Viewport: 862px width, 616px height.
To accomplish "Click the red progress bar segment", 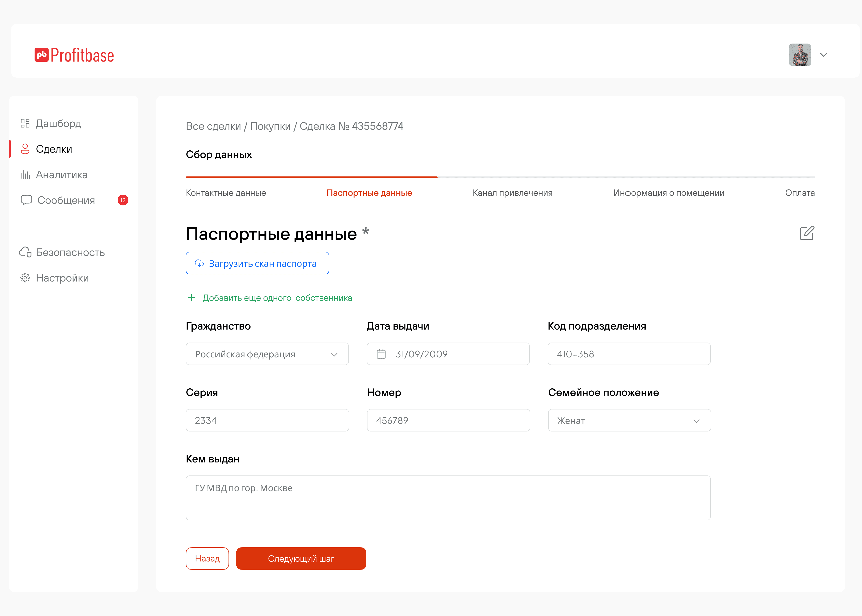I will tap(311, 177).
